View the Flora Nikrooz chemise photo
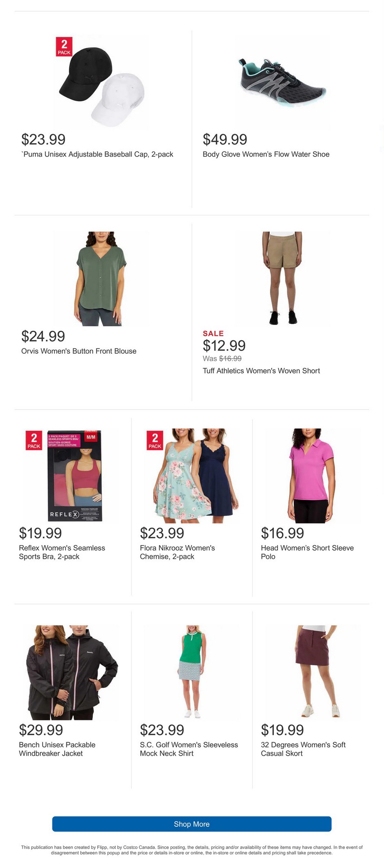 pyautogui.click(x=191, y=476)
